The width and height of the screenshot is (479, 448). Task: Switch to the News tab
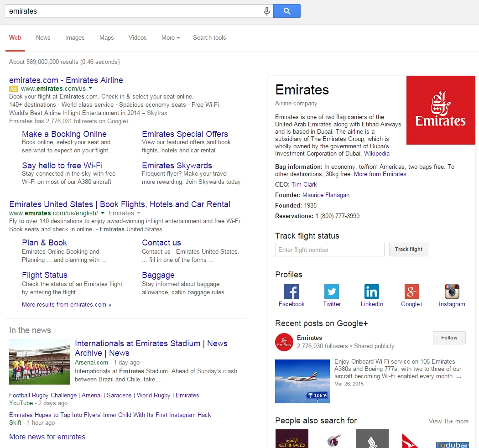tap(43, 38)
